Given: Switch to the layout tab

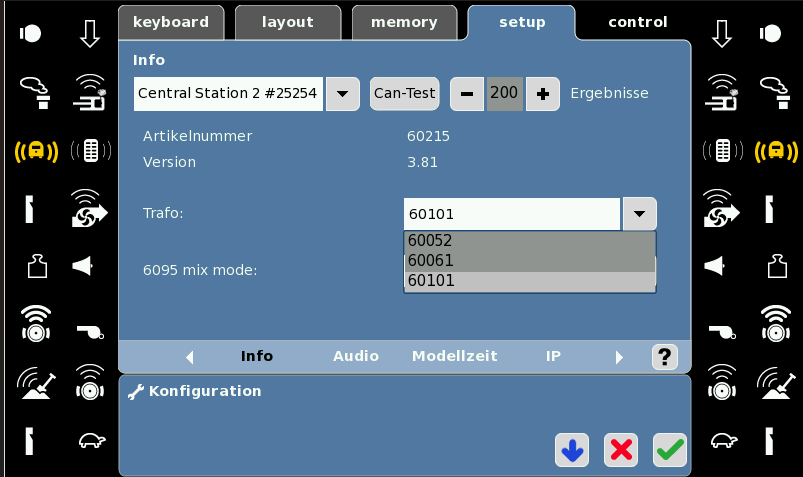Looking at the screenshot, I should click(x=288, y=23).
